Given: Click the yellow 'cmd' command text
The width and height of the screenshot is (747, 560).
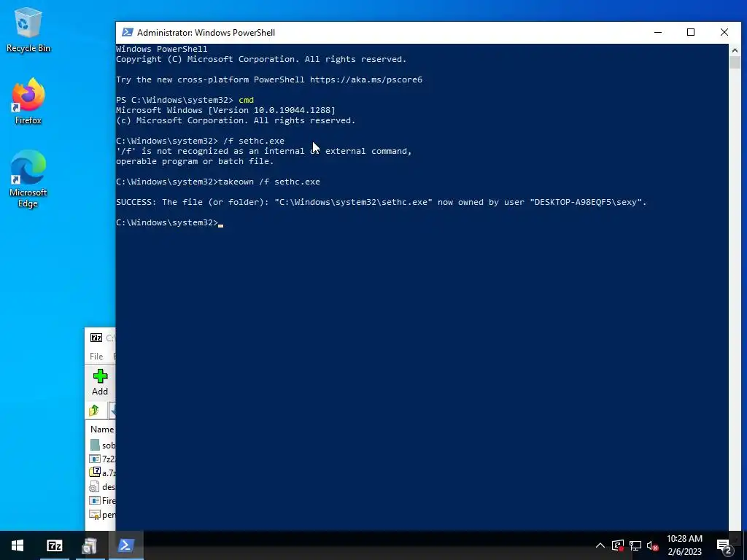Looking at the screenshot, I should [x=247, y=100].
